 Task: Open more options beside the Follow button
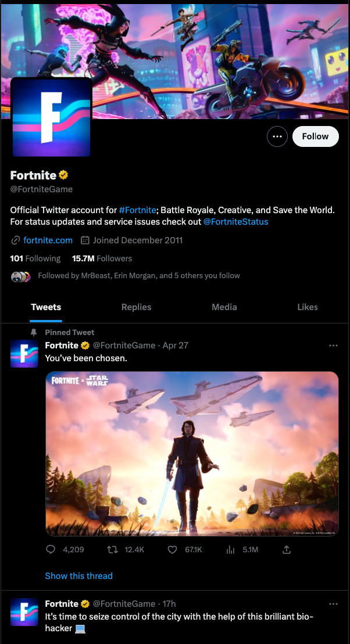point(277,136)
